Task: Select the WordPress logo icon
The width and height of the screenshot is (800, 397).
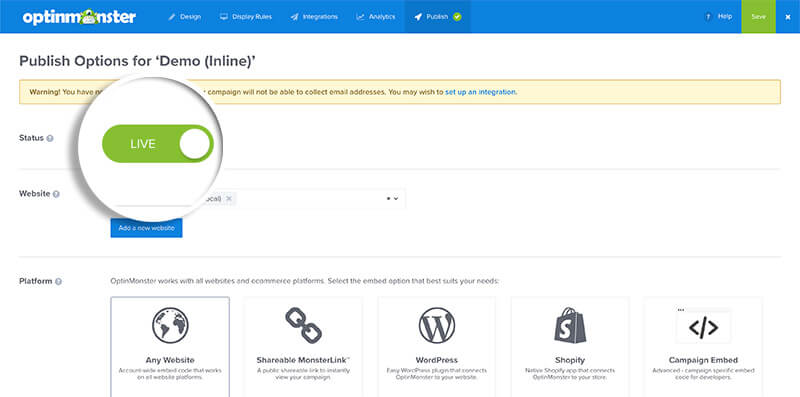Action: 437,325
